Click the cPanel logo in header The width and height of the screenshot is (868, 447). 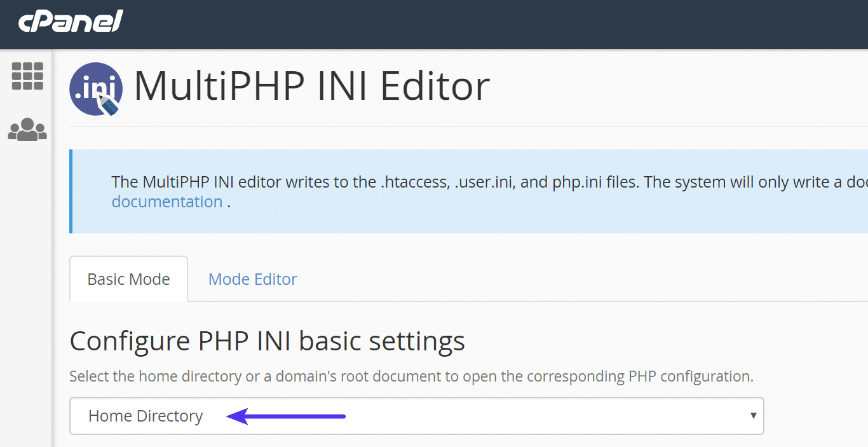click(70, 22)
